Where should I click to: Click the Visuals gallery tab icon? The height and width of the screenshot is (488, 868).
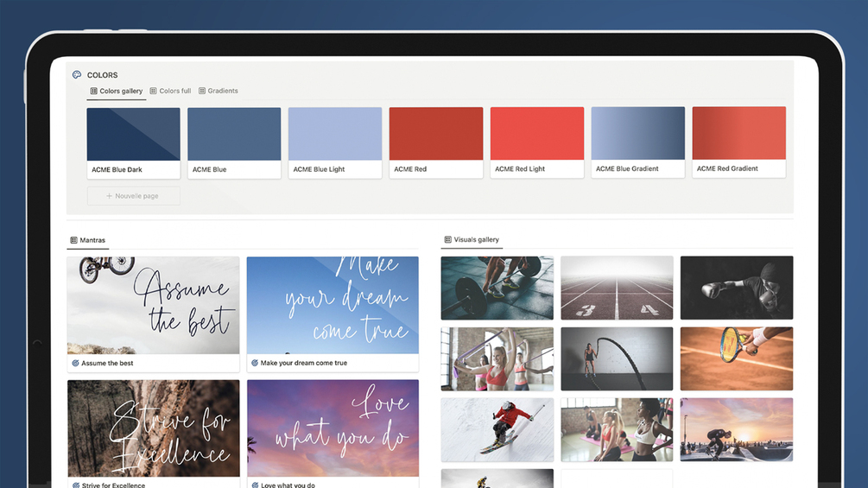point(448,239)
